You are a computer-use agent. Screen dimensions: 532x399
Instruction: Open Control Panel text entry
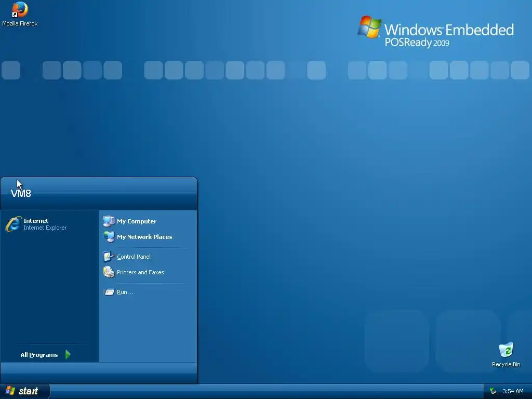pos(134,257)
